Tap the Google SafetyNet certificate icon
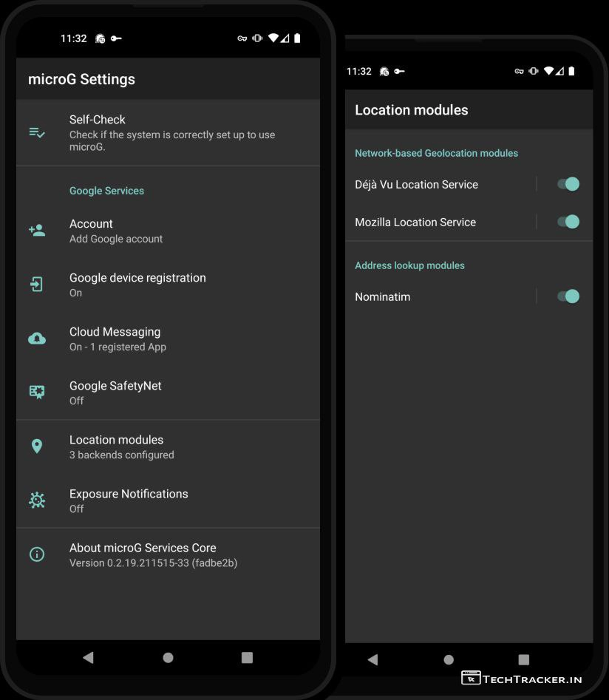The height and width of the screenshot is (700, 609). [x=37, y=393]
